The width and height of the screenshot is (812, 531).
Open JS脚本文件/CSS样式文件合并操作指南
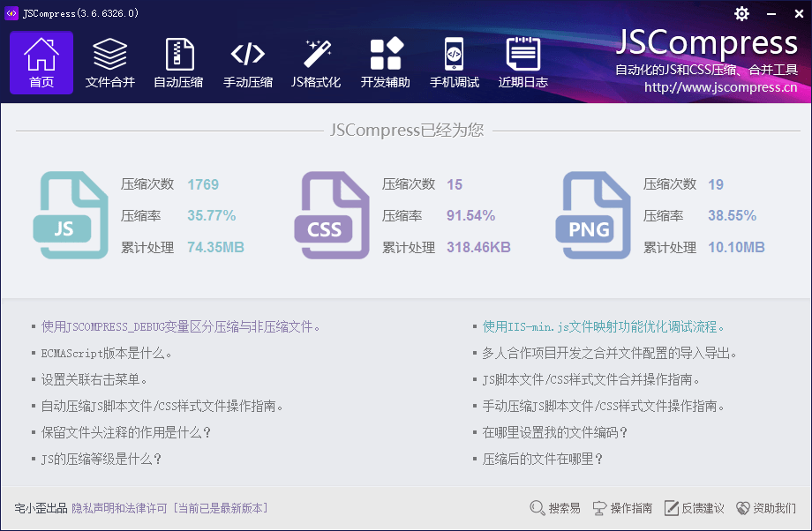coord(590,380)
